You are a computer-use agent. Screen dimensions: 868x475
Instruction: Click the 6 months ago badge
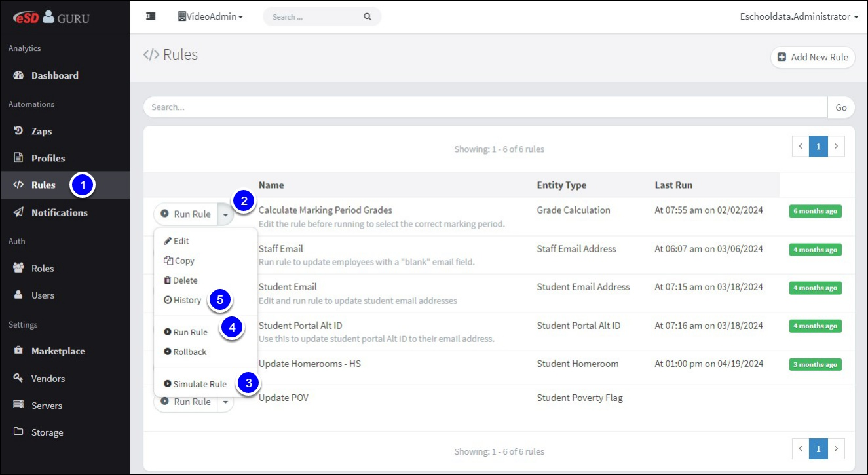[816, 211]
